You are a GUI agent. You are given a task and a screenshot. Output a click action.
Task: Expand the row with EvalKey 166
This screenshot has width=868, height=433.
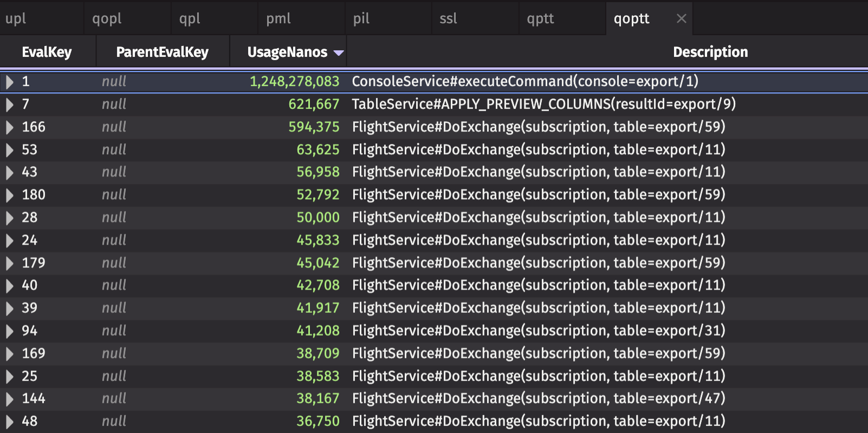pos(9,127)
